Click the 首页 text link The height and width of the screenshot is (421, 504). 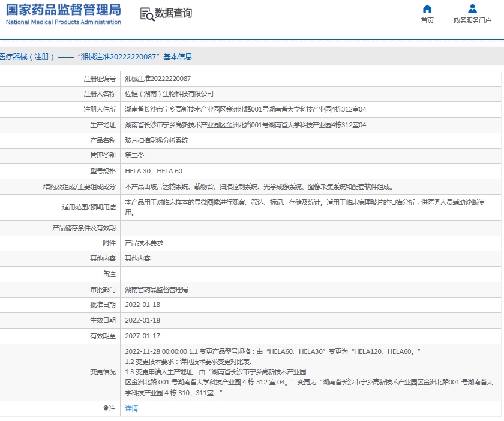click(x=427, y=20)
